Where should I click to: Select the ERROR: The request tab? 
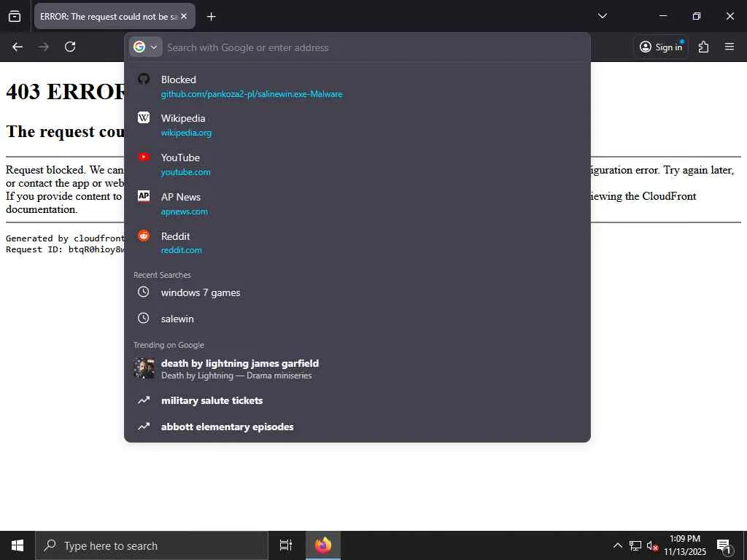pos(115,16)
